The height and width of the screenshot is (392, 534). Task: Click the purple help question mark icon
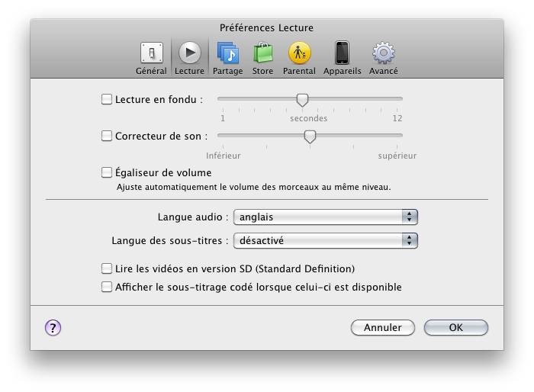click(x=53, y=327)
